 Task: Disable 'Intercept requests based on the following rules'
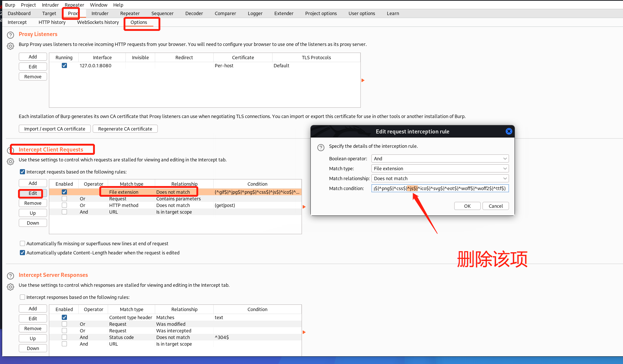(22, 172)
